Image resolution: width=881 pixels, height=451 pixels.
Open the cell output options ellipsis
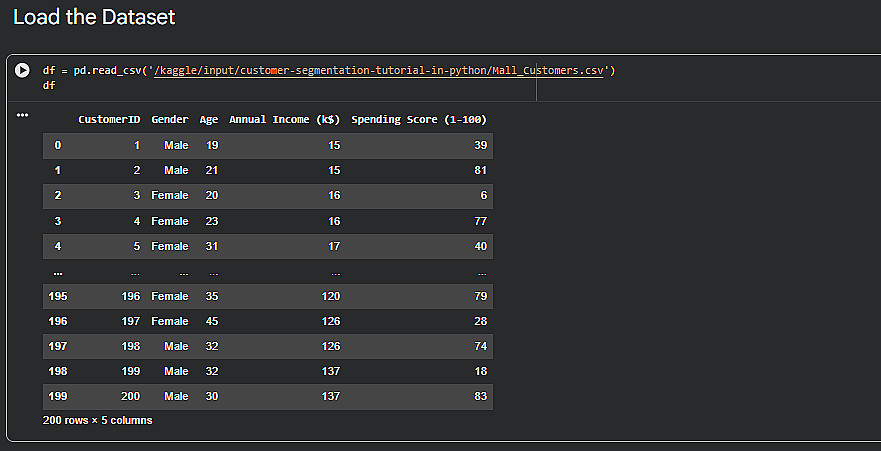tap(22, 115)
